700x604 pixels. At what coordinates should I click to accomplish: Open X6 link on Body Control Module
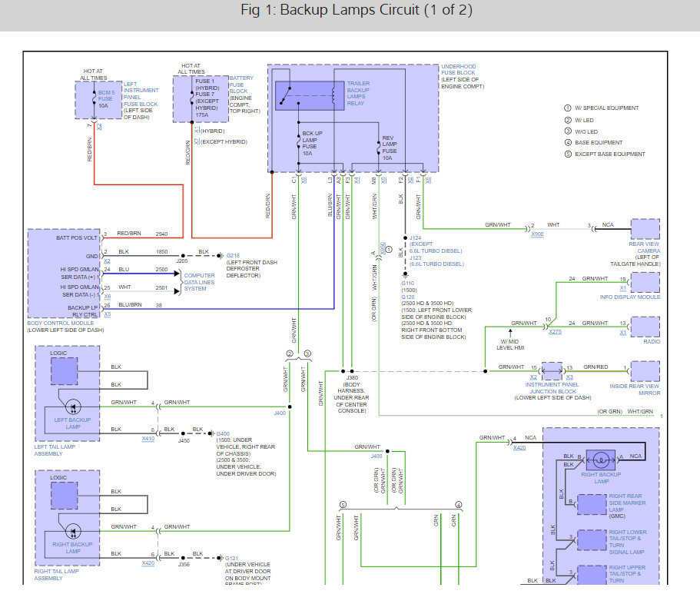[107, 297]
